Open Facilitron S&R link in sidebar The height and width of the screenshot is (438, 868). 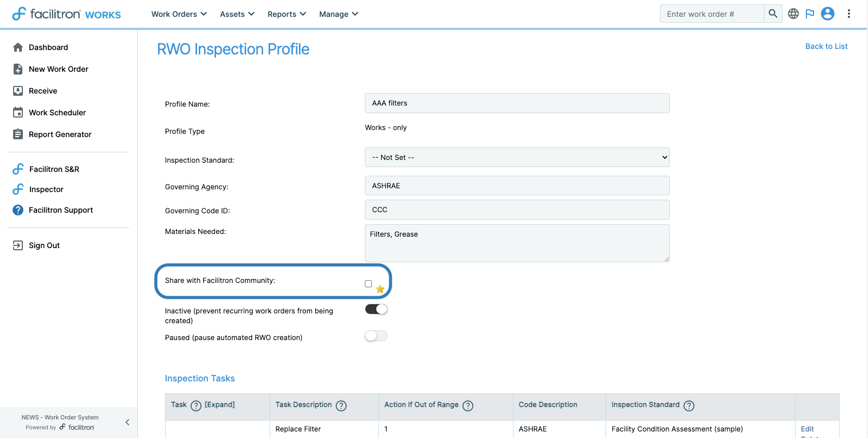[54, 169]
